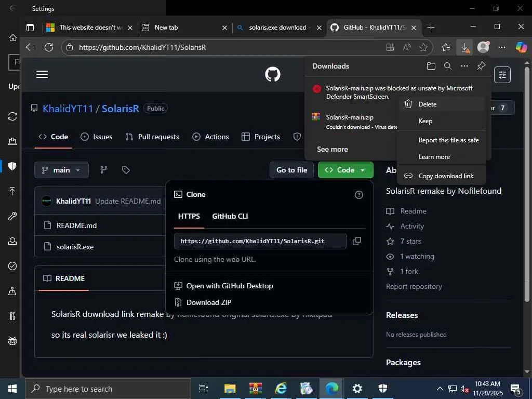Viewport: 532px width, 399px height.
Task: Choose Keep for the blocked file
Action: point(442,121)
